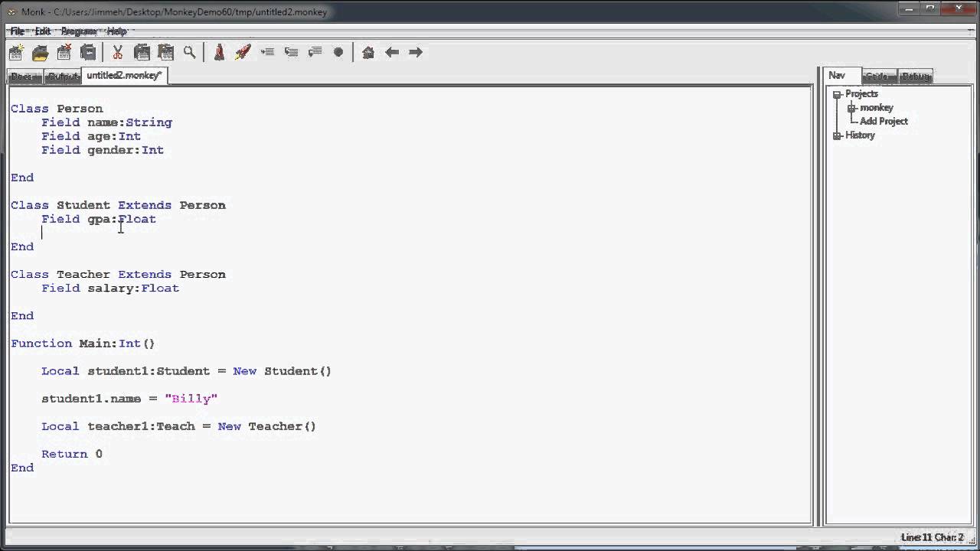This screenshot has height=551, width=980.
Task: Navigate back with the left arrow icon
Action: [x=392, y=52]
